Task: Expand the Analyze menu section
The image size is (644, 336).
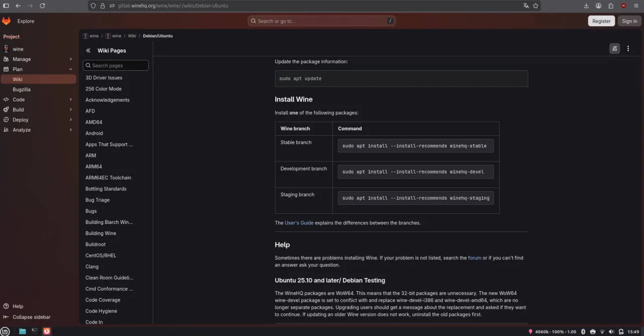Action: pyautogui.click(x=38, y=130)
